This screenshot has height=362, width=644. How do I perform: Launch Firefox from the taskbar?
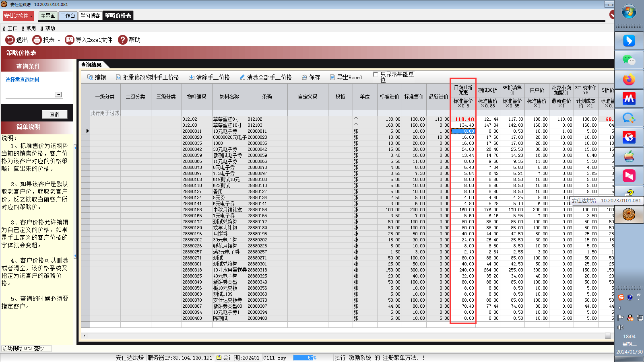pos(629,79)
